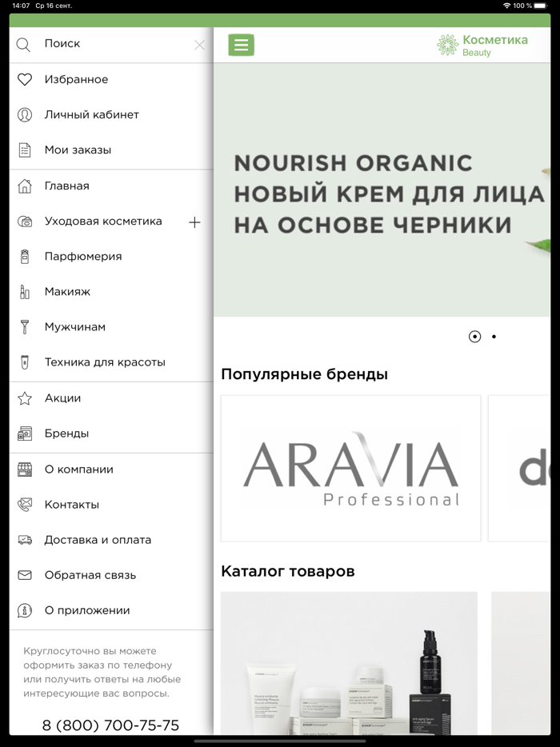Screen dimensions: 560x747
Task: Click the home icon for Главная
Action: 25,186
